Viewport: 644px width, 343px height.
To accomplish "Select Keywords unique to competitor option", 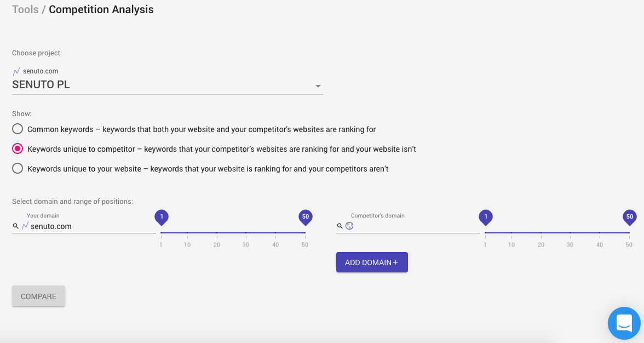I will [x=18, y=149].
